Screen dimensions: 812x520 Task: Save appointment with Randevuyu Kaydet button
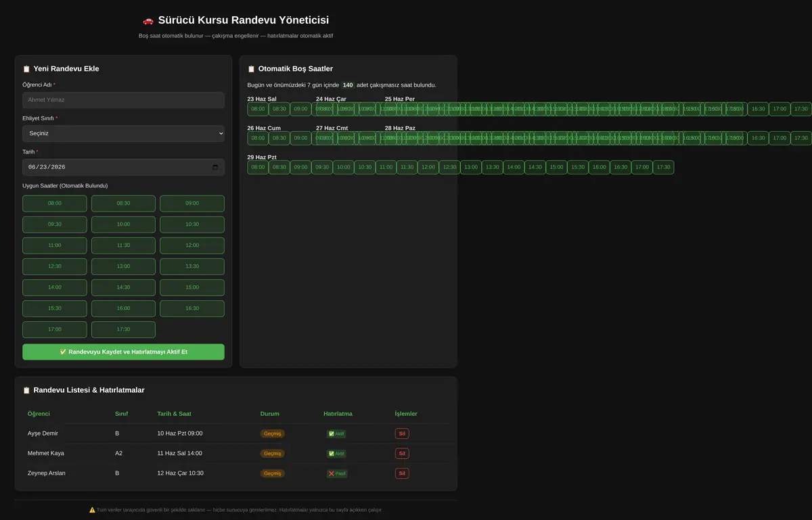(123, 352)
